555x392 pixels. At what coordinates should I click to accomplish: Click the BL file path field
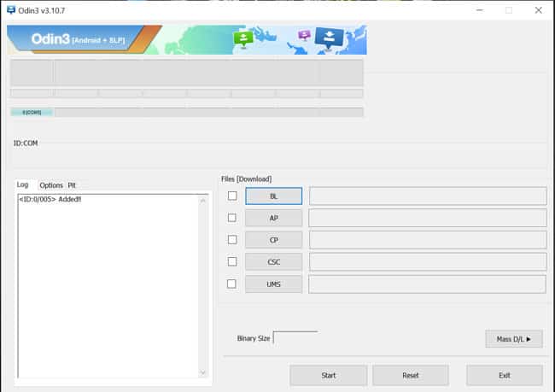click(428, 196)
